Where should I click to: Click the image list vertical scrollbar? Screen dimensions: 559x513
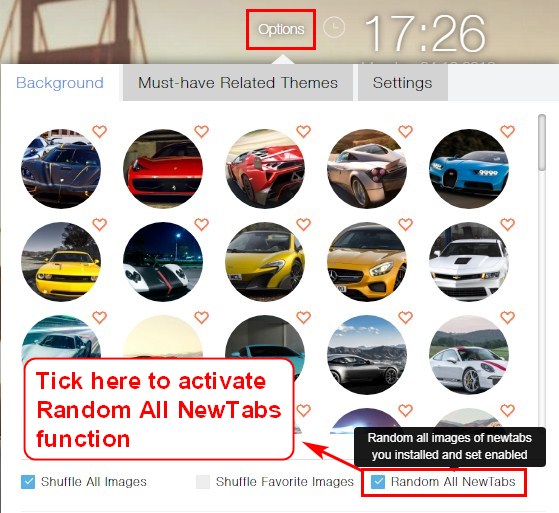click(542, 143)
